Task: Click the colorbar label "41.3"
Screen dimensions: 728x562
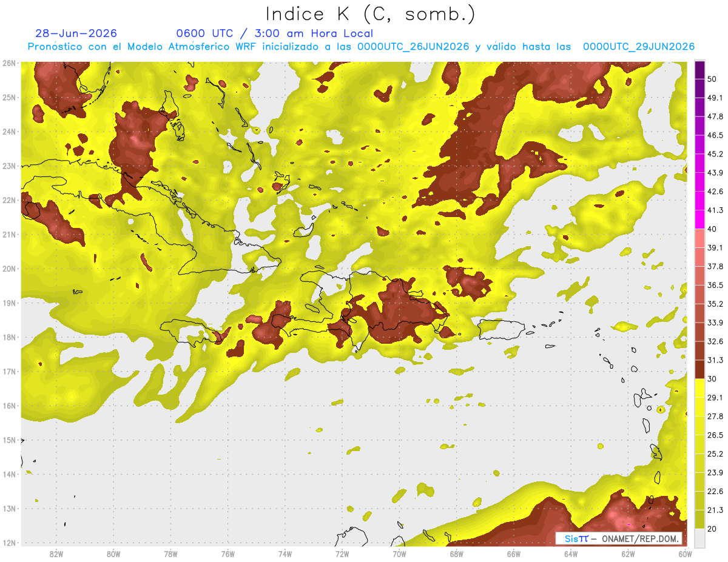Action: (715, 210)
